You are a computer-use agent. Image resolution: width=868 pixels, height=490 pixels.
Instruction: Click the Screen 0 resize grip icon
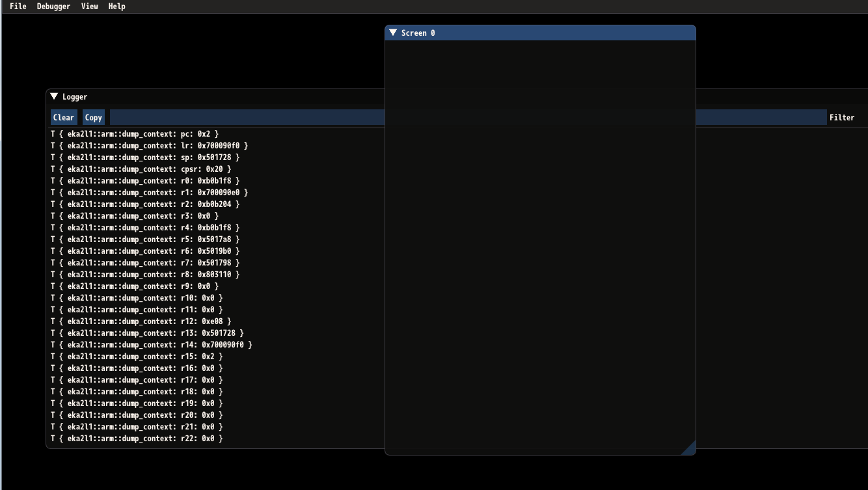coord(690,448)
